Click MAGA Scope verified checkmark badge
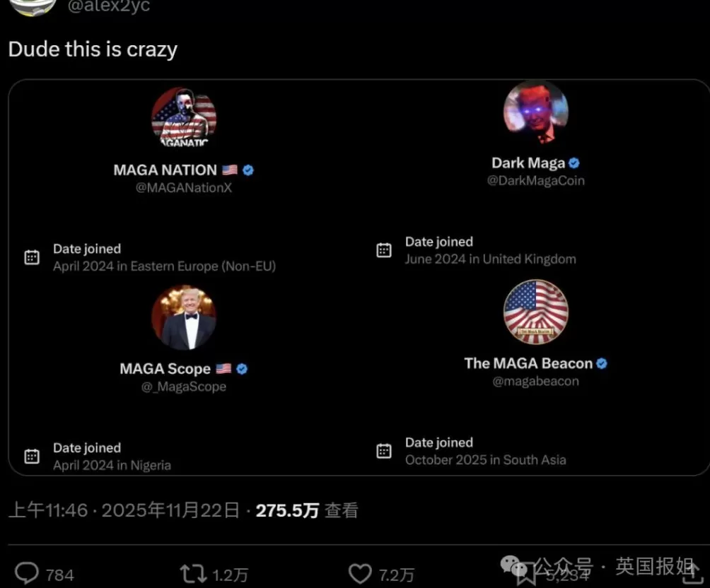Viewport: 710px width, 588px height. (242, 369)
